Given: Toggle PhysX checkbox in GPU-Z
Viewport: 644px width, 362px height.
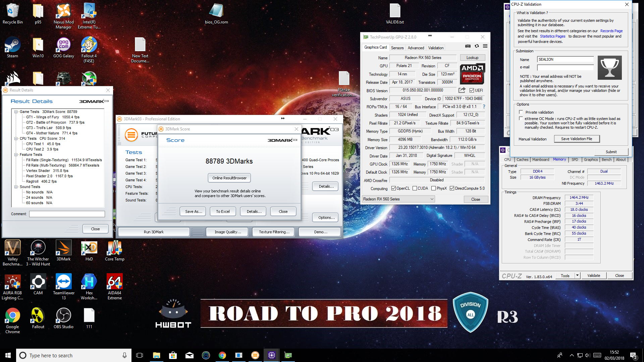Looking at the screenshot, I should (433, 188).
